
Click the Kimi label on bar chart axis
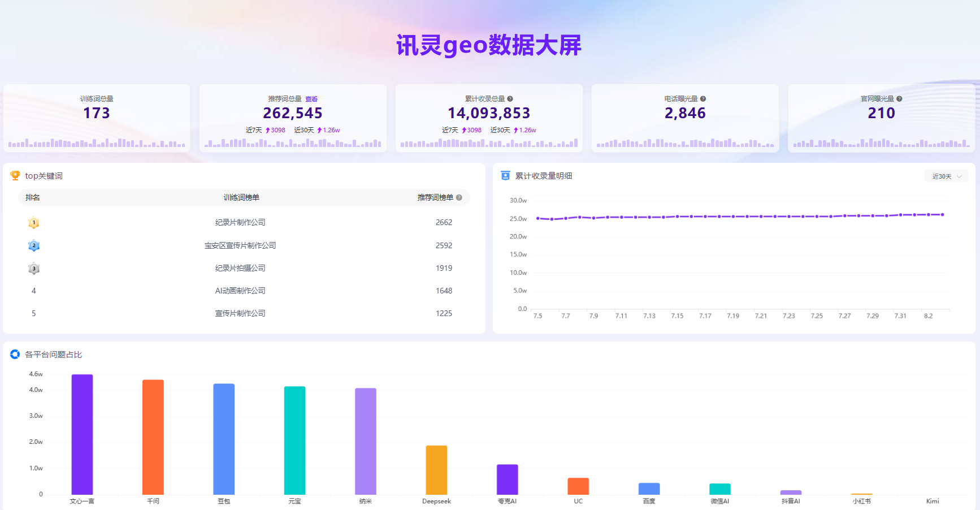(933, 502)
